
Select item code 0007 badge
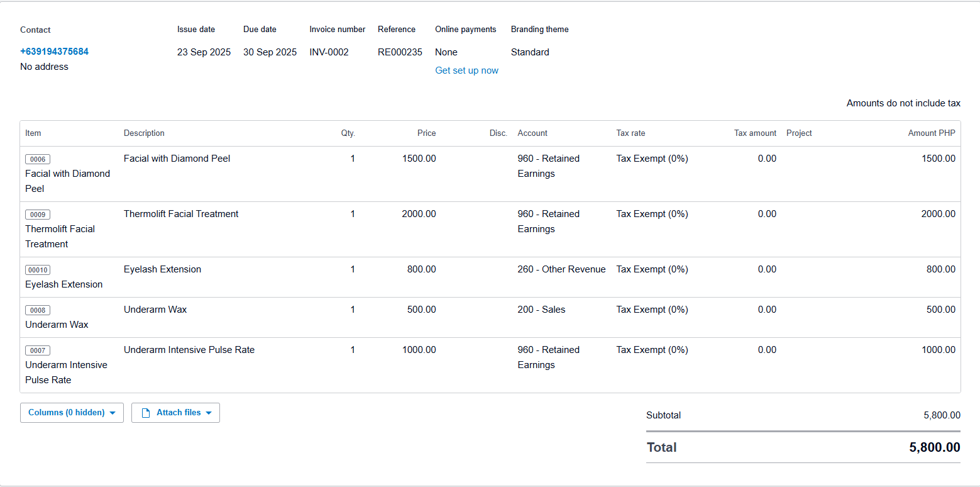pos(38,350)
